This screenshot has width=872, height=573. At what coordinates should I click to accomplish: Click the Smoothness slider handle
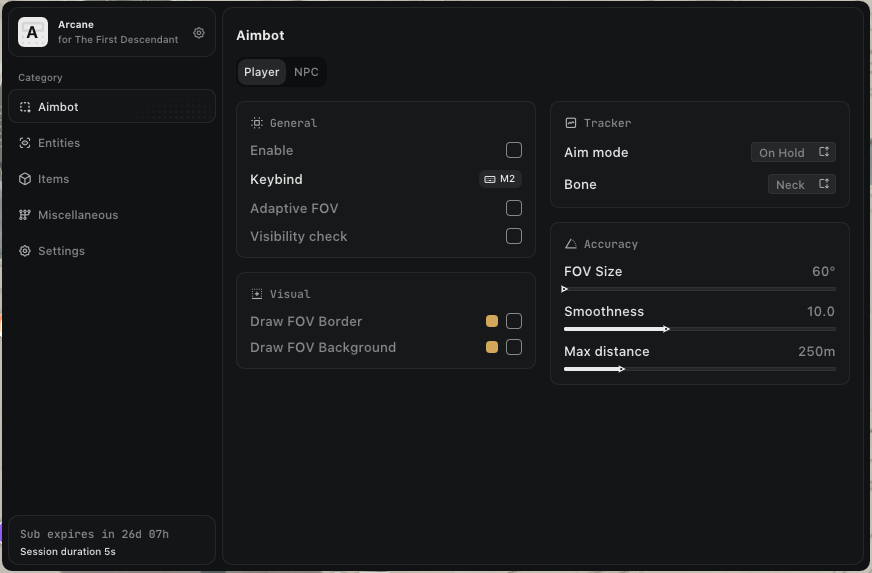666,329
